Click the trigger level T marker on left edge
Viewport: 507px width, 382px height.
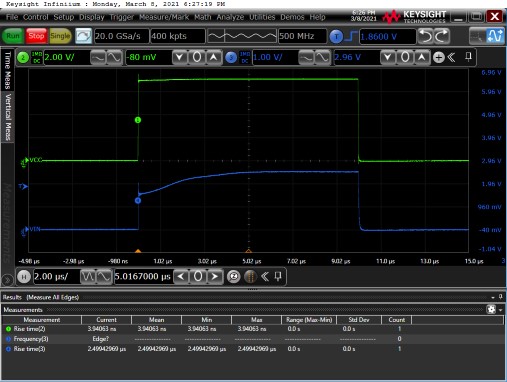tap(23, 186)
